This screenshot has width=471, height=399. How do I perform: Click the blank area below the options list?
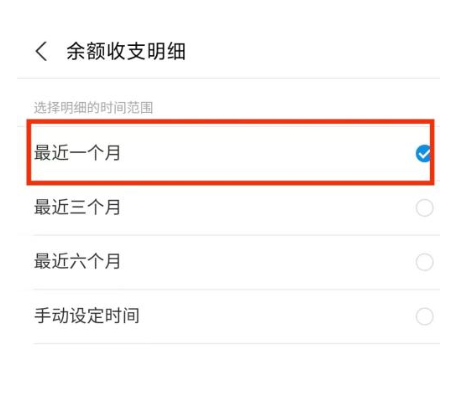pyautogui.click(x=235, y=371)
